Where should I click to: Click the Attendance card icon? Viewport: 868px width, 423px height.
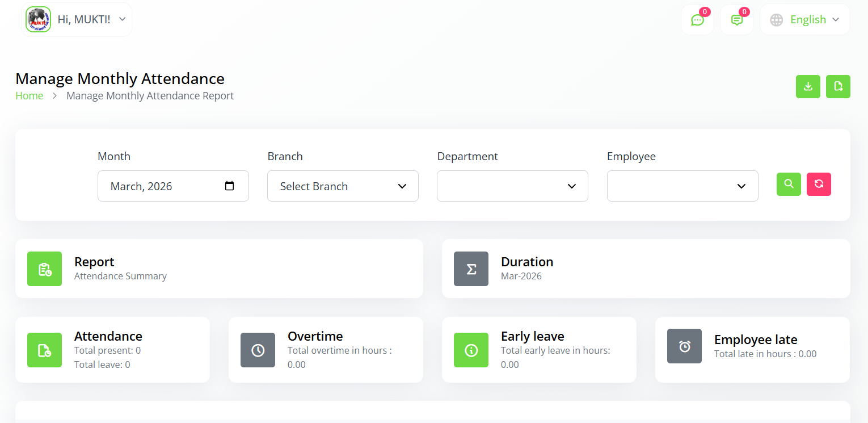(44, 350)
